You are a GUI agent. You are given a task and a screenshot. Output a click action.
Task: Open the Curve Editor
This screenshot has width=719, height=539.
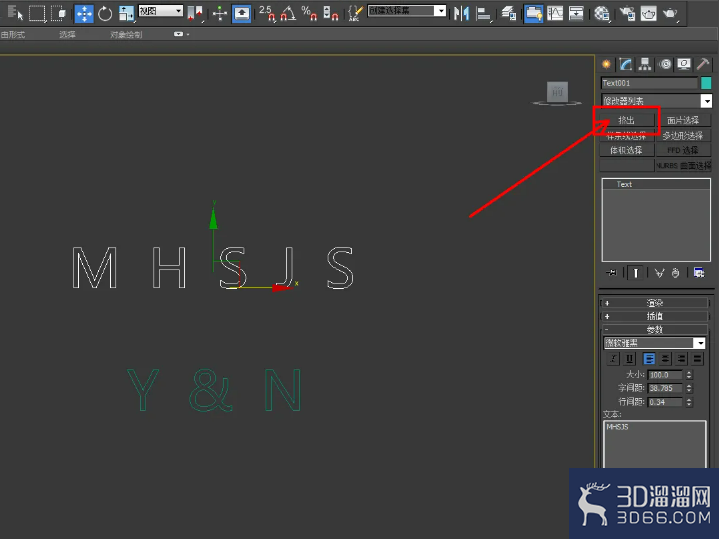tap(555, 13)
